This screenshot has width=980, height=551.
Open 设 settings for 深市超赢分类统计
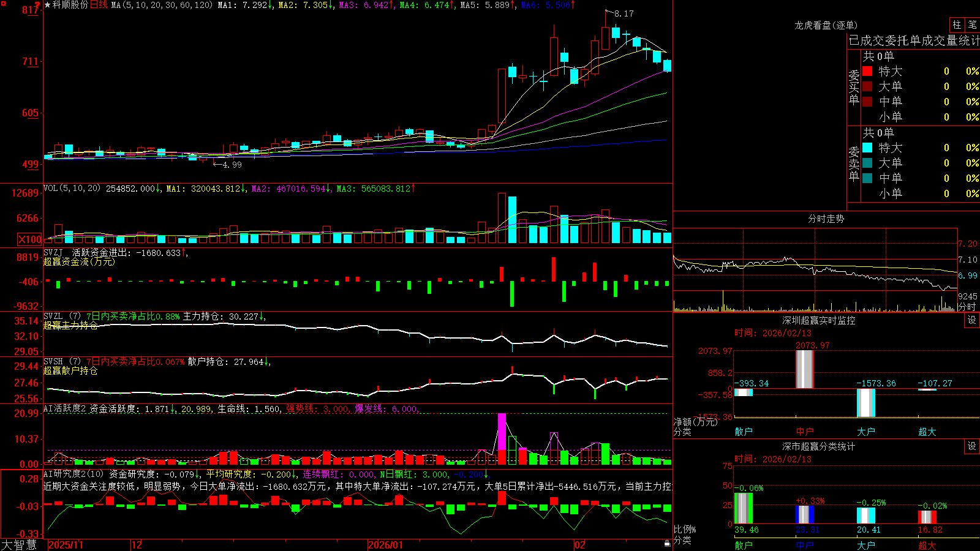(972, 446)
